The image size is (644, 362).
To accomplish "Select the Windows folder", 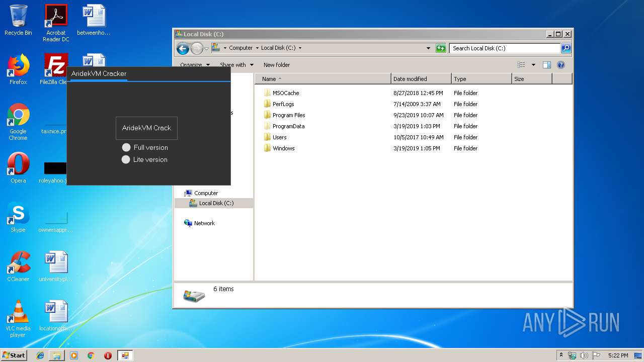I will click(283, 148).
